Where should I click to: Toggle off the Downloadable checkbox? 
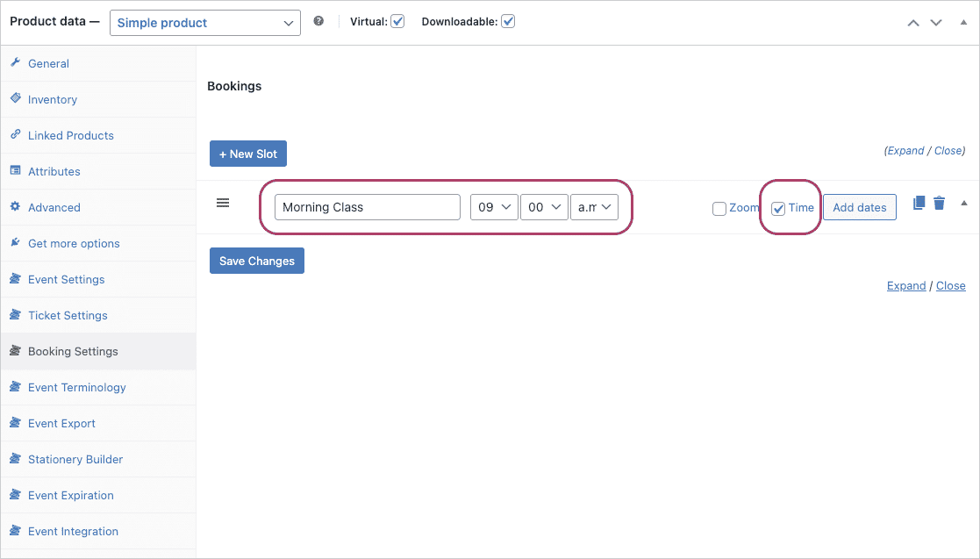coord(508,21)
